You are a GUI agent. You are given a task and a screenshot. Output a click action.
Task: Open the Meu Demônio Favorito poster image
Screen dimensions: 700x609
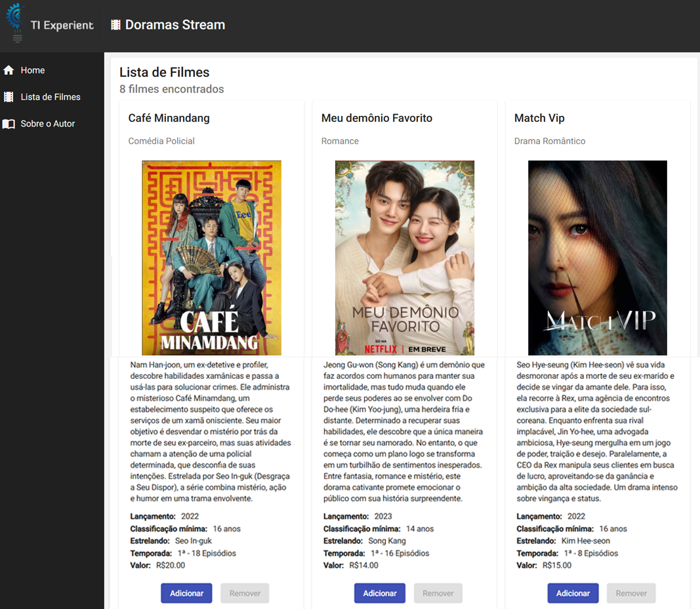pyautogui.click(x=405, y=258)
